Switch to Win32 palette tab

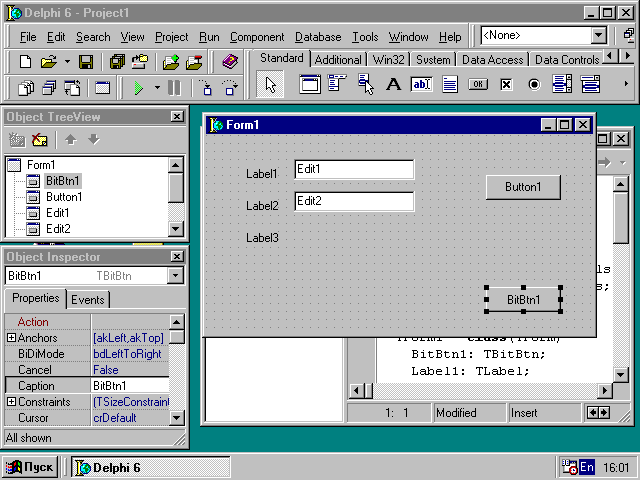tap(388, 60)
